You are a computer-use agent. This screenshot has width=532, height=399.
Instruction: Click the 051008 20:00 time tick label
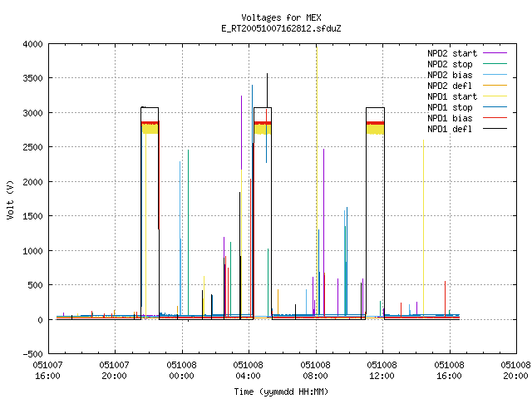pos(515,371)
